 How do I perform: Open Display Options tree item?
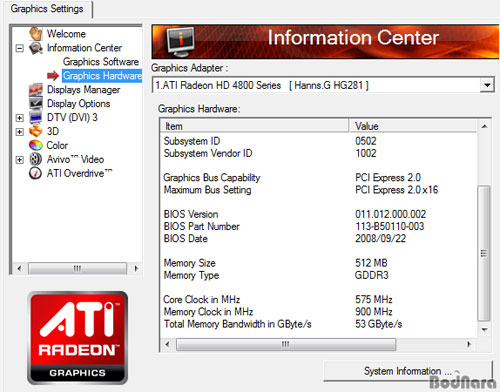pyautogui.click(x=78, y=104)
